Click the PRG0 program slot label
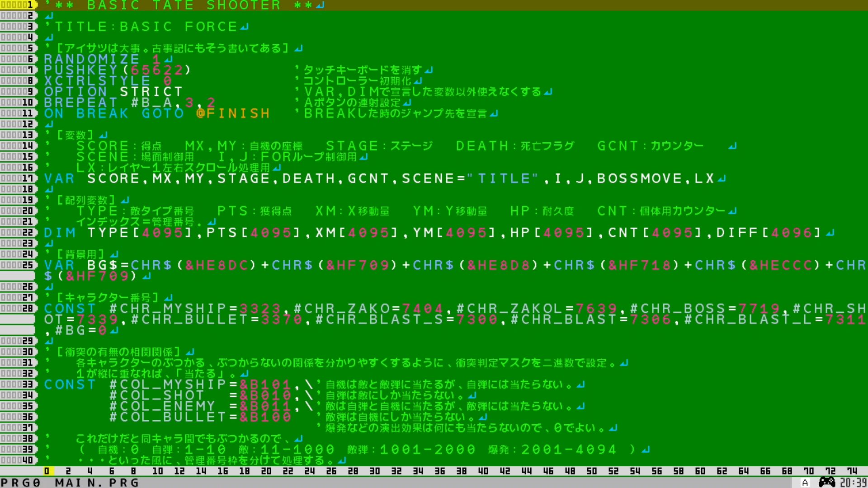 coord(21,483)
